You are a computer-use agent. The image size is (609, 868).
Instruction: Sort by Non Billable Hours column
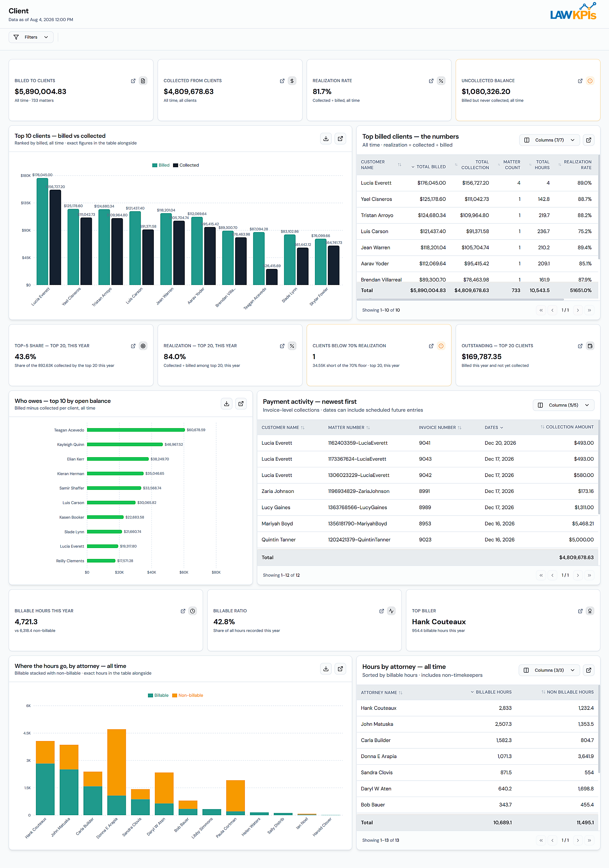coord(567,692)
